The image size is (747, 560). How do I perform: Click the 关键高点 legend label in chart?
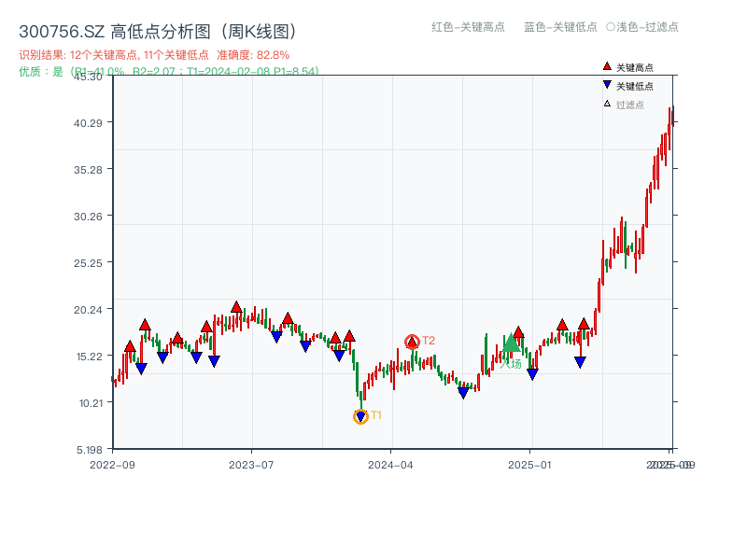635,67
